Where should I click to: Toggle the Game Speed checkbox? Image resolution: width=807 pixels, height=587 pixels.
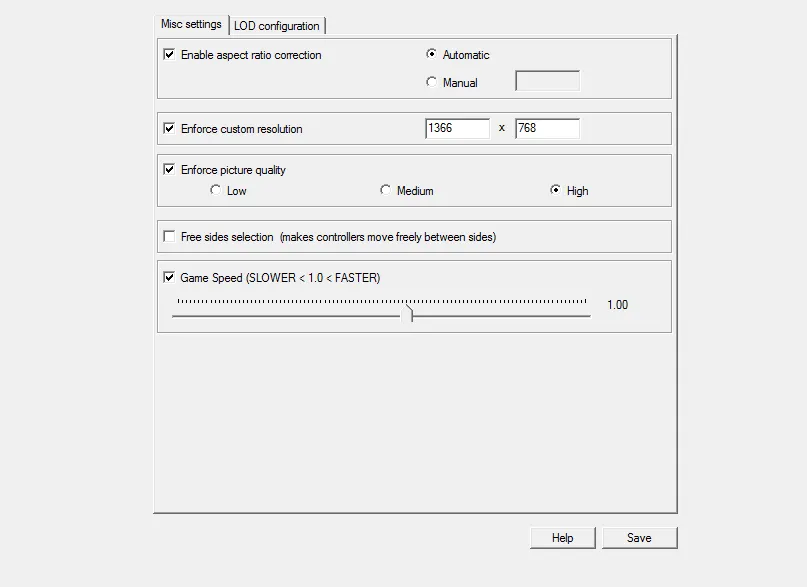pos(169,277)
